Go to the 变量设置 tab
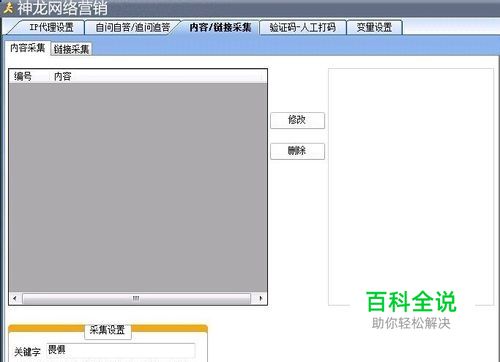The image size is (500, 362). (374, 27)
